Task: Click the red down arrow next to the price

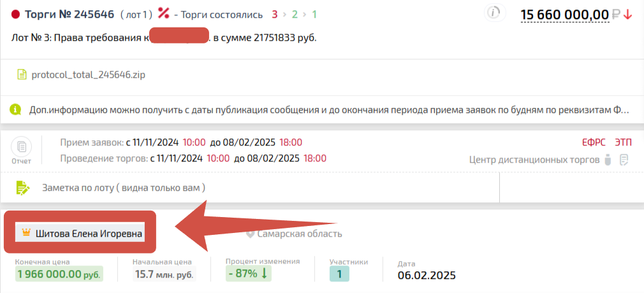Action: (x=627, y=15)
